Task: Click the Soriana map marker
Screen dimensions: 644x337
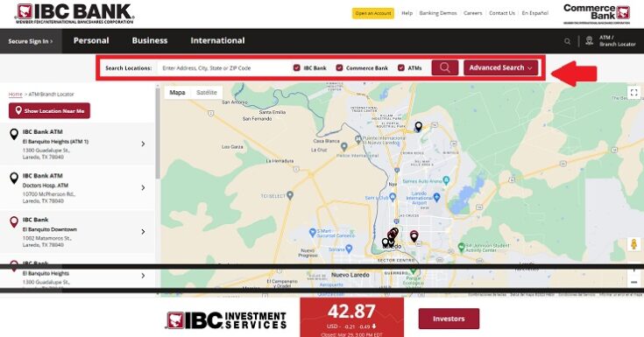Action: [x=349, y=249]
